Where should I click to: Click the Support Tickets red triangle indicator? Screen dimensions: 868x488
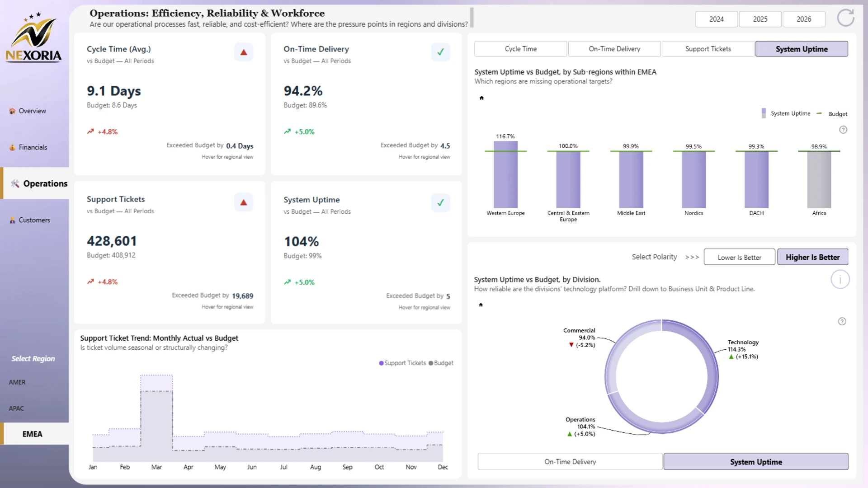click(244, 202)
